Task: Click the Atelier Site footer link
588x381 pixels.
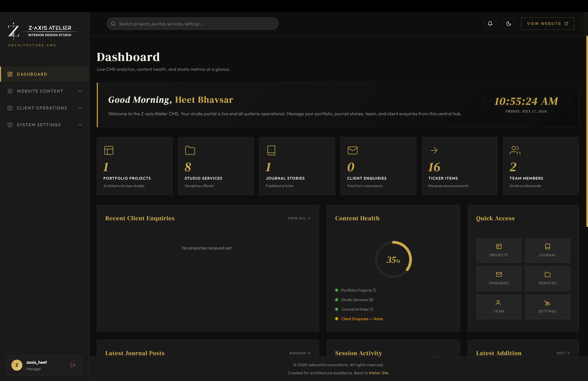Action: pos(379,373)
